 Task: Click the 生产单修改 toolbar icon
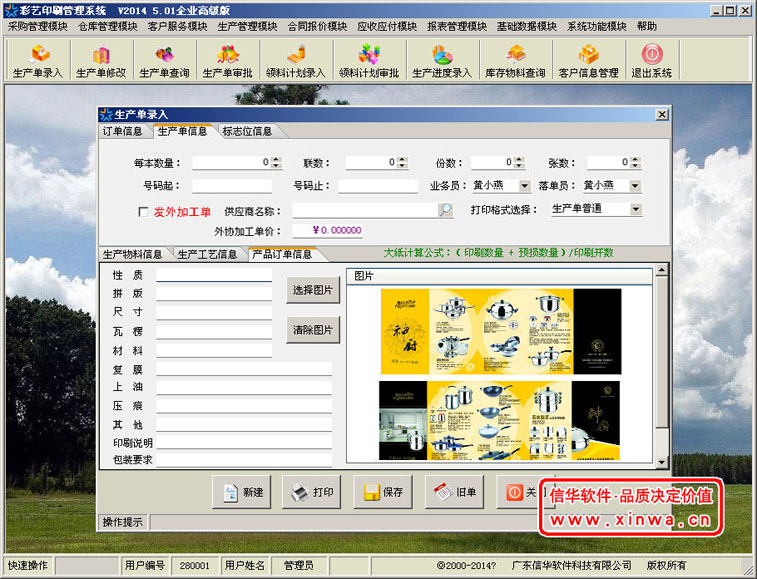pos(101,60)
